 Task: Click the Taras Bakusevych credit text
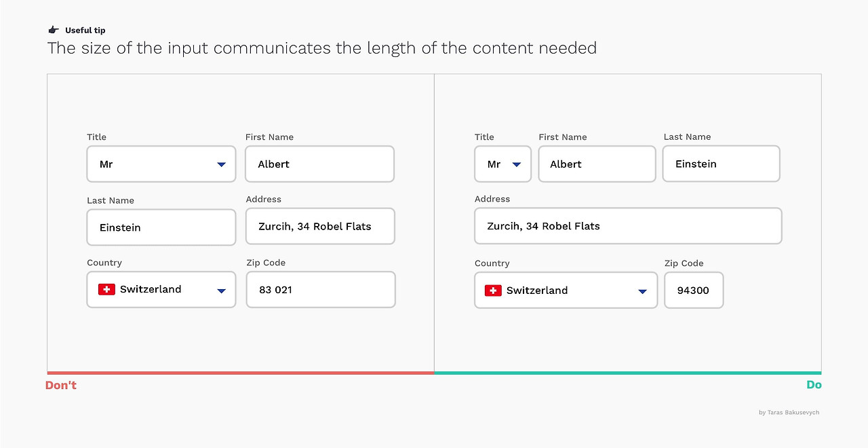click(x=789, y=412)
